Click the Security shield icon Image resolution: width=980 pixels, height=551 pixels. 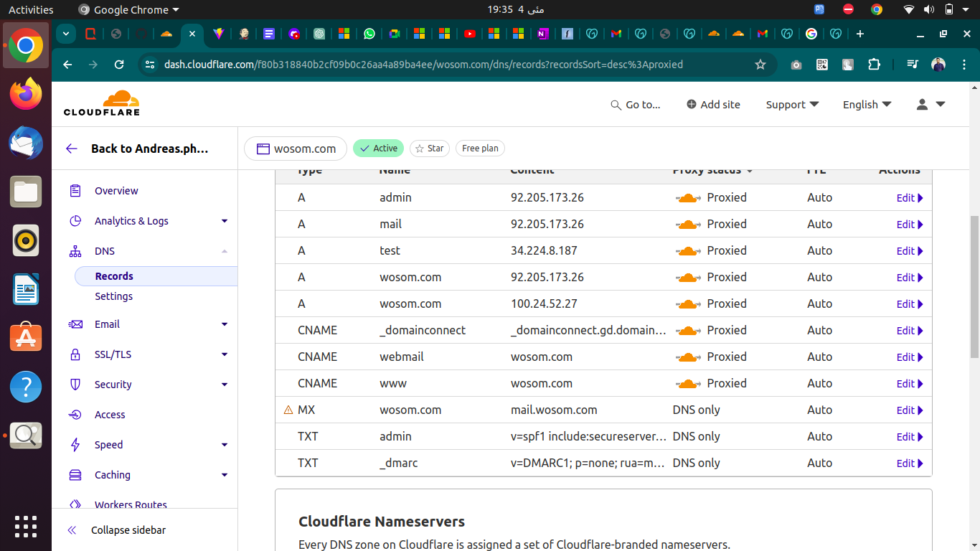75,385
